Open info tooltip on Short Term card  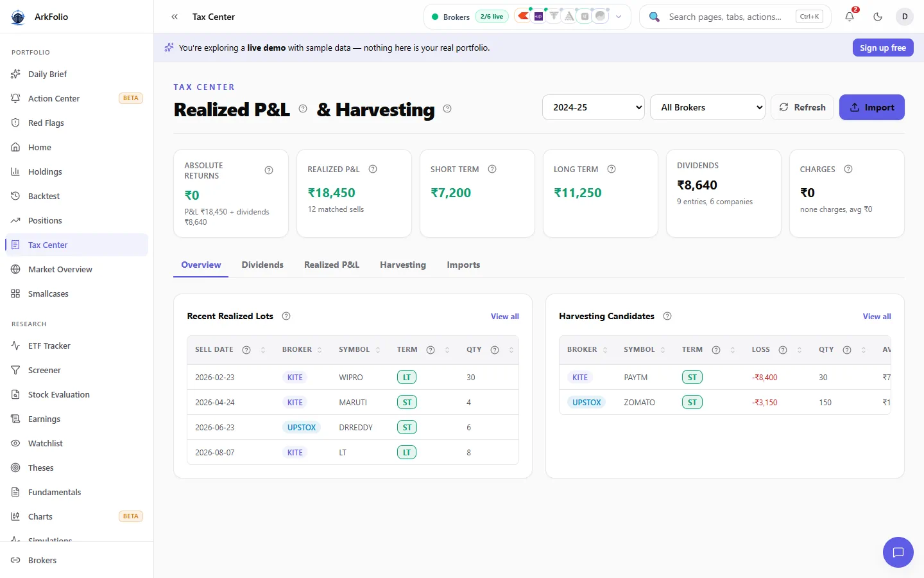click(492, 169)
